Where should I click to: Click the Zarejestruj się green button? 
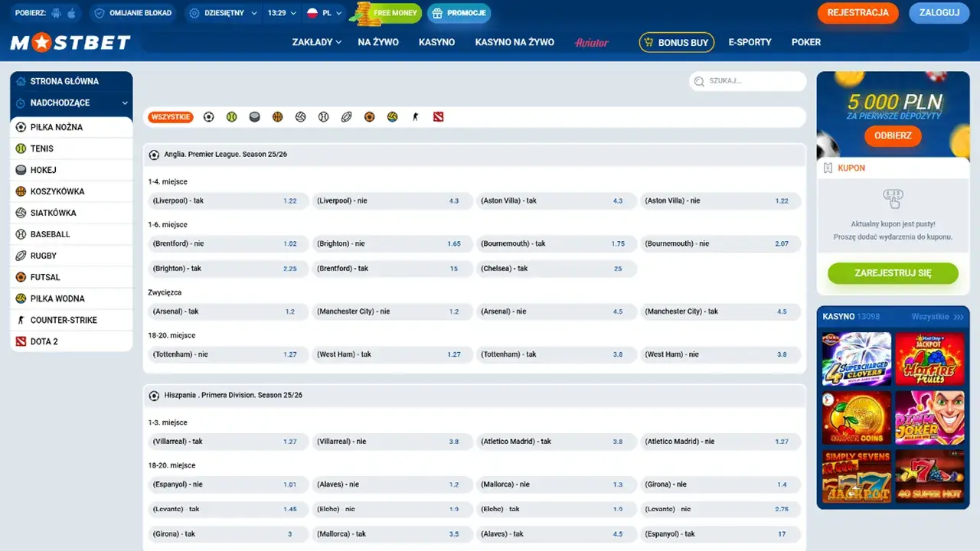click(x=893, y=273)
